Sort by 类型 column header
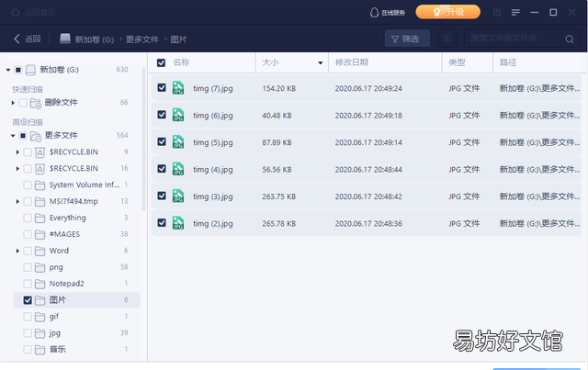Screen dimensions: 588x370 457,62
